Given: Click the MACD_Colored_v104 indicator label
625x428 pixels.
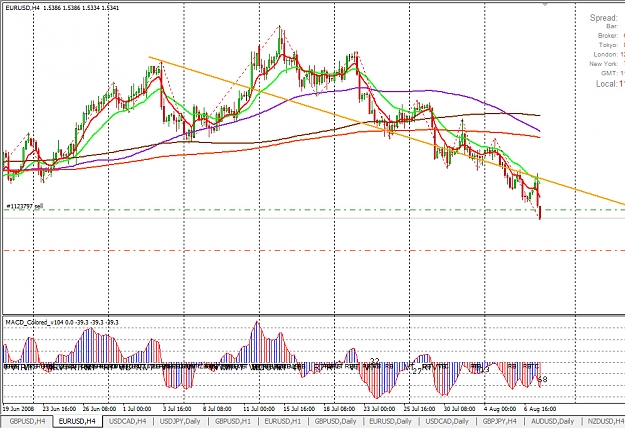Looking at the screenshot, I should click(61, 322).
